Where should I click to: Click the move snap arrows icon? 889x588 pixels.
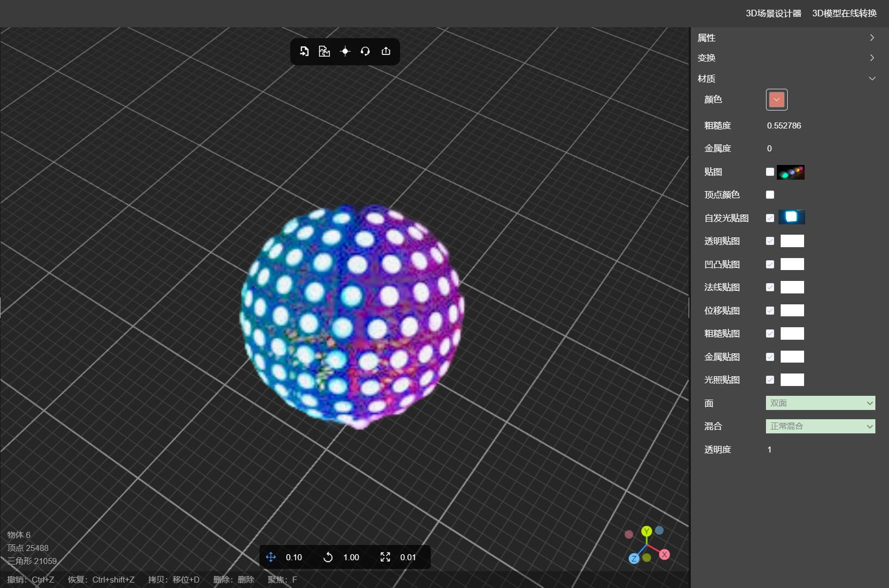[x=271, y=557]
